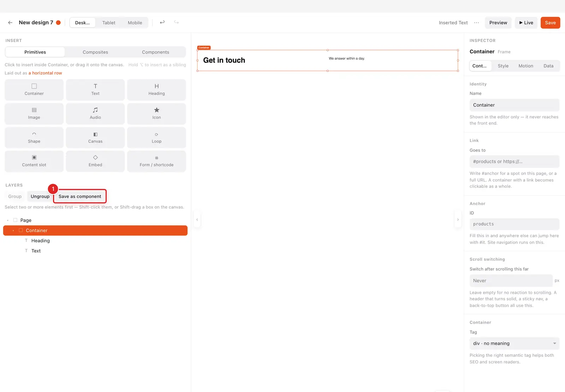The image size is (565, 392).
Task: Switch to the Style inspector tab
Action: tap(503, 66)
